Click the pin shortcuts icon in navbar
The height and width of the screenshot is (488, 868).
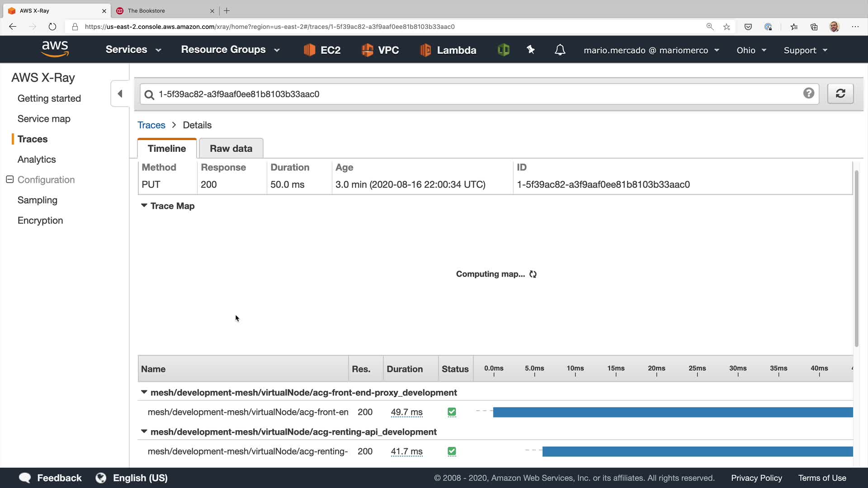pos(531,50)
